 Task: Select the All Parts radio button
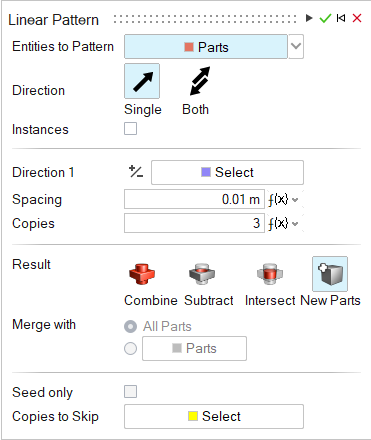click(130, 326)
